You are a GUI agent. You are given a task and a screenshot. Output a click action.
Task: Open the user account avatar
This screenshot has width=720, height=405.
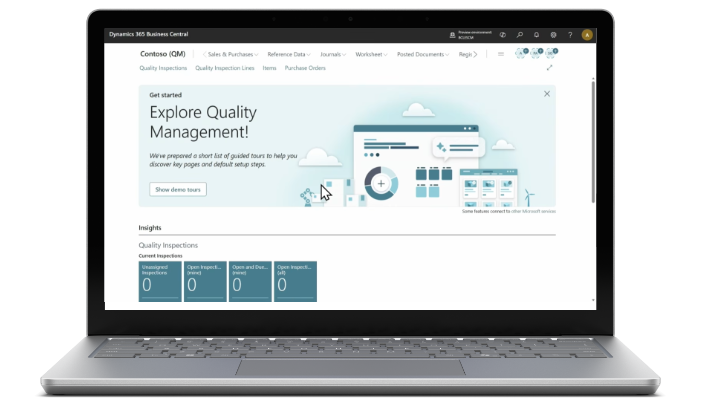coord(587,35)
